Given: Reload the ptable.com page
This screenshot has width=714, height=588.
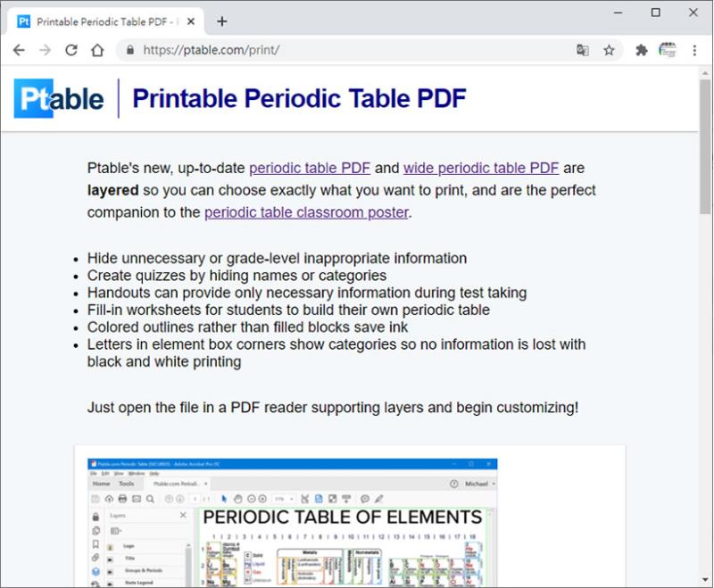Looking at the screenshot, I should tap(71, 50).
